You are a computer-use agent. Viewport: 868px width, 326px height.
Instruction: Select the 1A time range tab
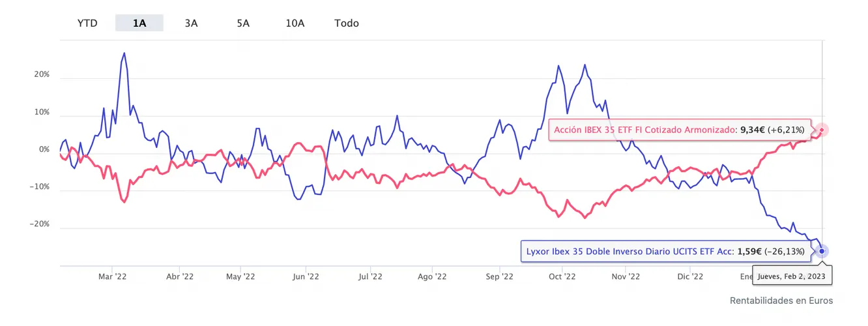[x=139, y=23]
